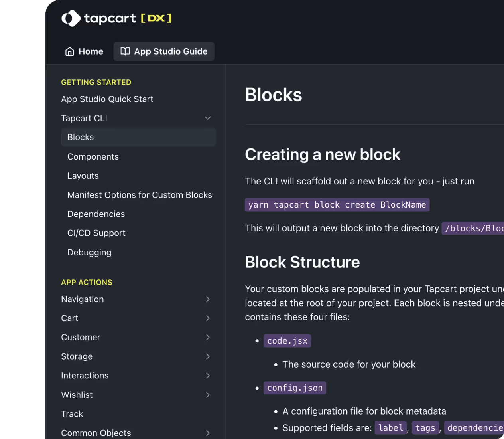Open the CI/CD Support page
The image size is (504, 439).
click(x=96, y=233)
